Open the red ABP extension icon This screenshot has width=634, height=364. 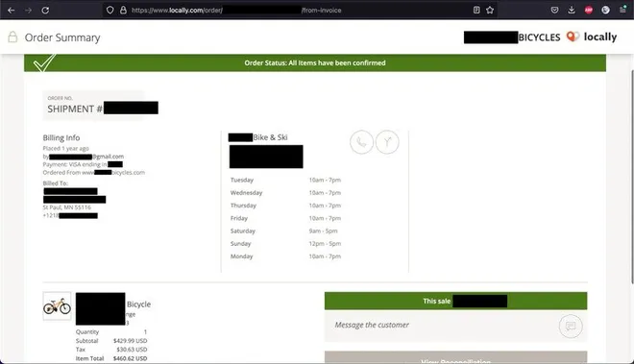coord(588,11)
